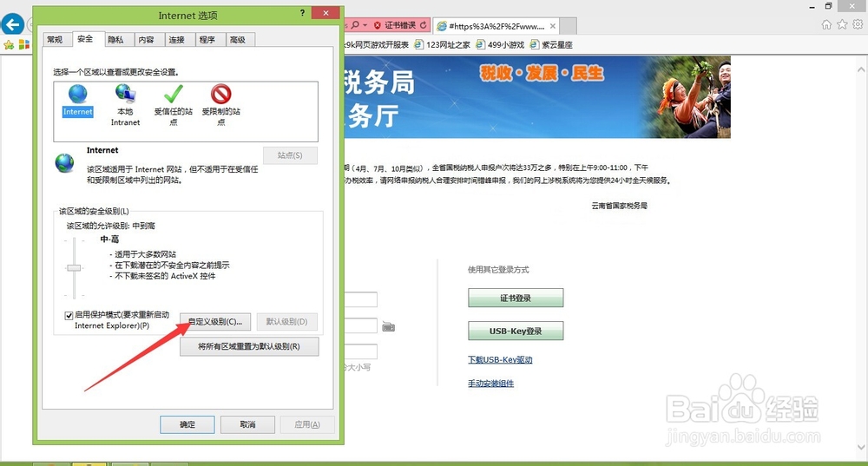This screenshot has height=466, width=868.
Task: Switch to the 连接 tab
Action: pos(176,39)
